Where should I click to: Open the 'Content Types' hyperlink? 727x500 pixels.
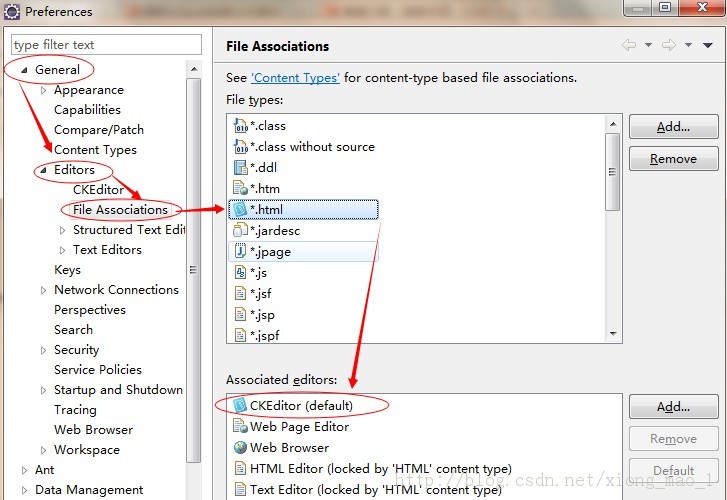pyautogui.click(x=295, y=78)
